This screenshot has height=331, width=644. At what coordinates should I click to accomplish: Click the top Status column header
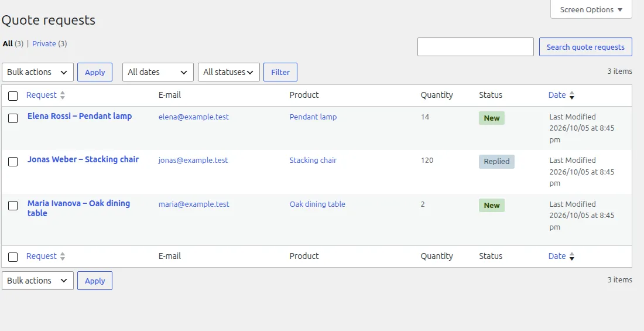(x=491, y=95)
